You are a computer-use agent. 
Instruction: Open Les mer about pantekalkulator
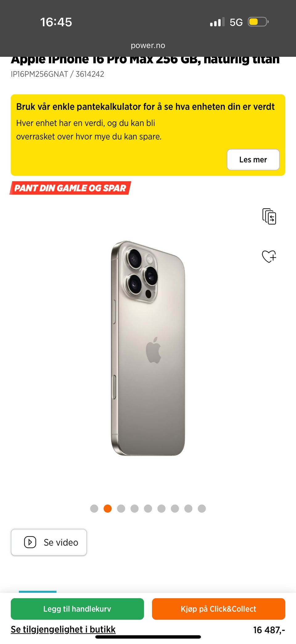tap(253, 160)
